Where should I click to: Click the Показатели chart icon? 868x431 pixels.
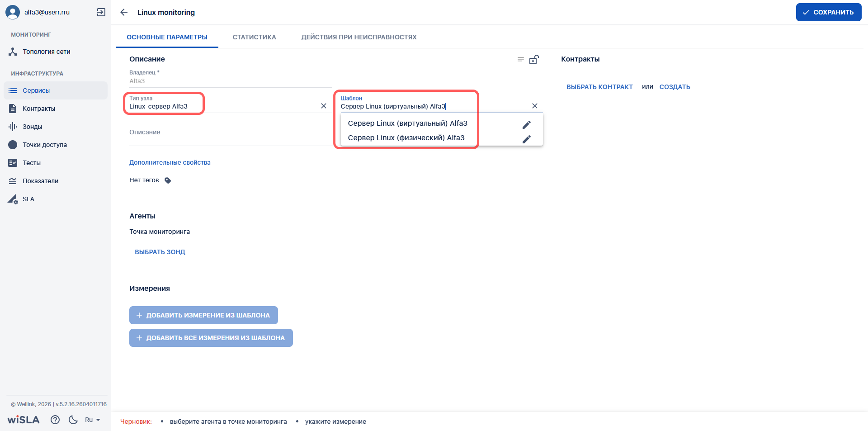[x=13, y=181]
